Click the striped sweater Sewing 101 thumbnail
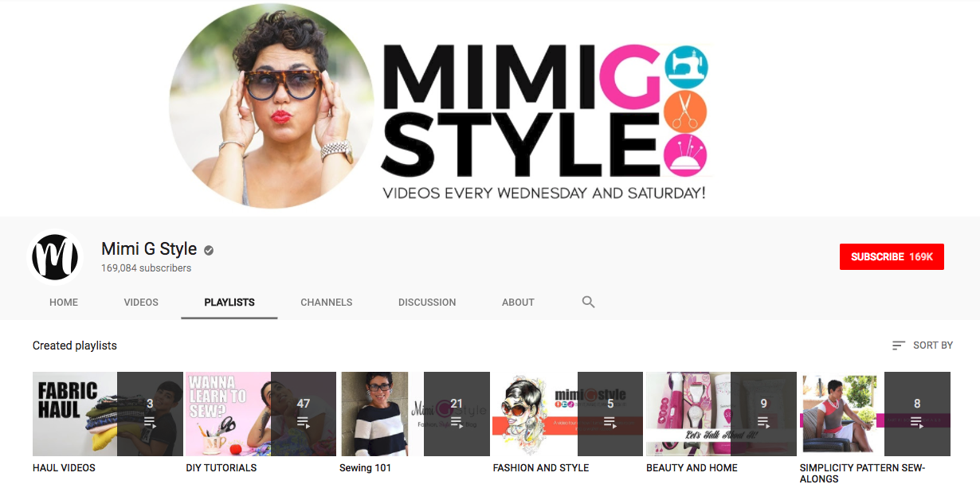 point(414,414)
